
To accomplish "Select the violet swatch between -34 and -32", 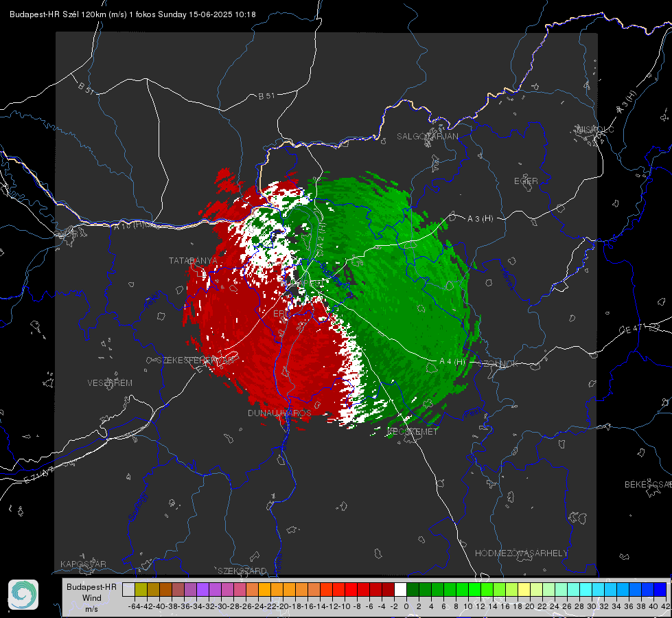I will click(202, 589).
